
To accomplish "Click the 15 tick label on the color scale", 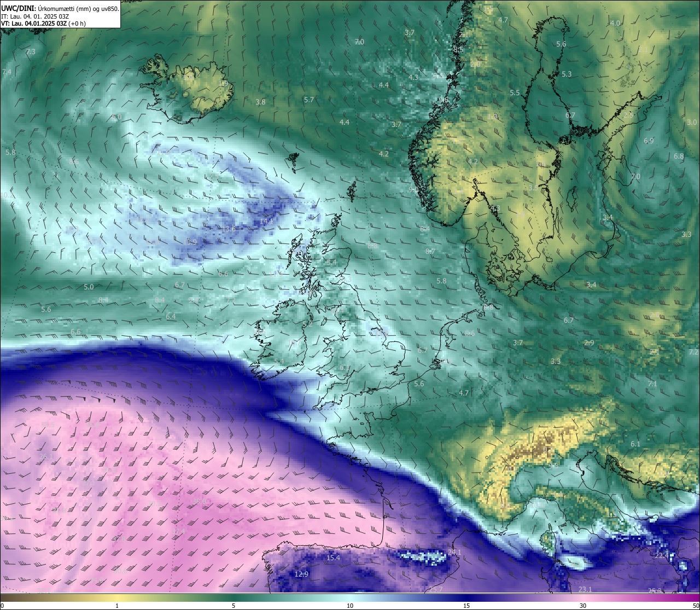I will coord(466,606).
